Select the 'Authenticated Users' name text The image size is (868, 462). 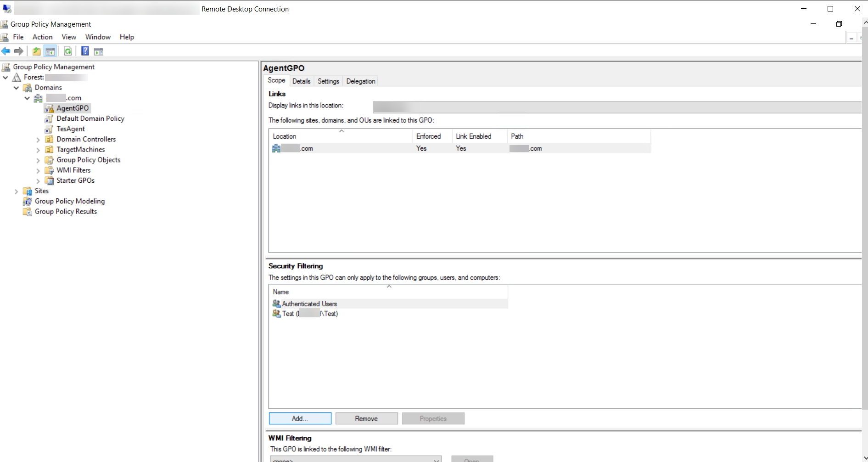click(309, 304)
